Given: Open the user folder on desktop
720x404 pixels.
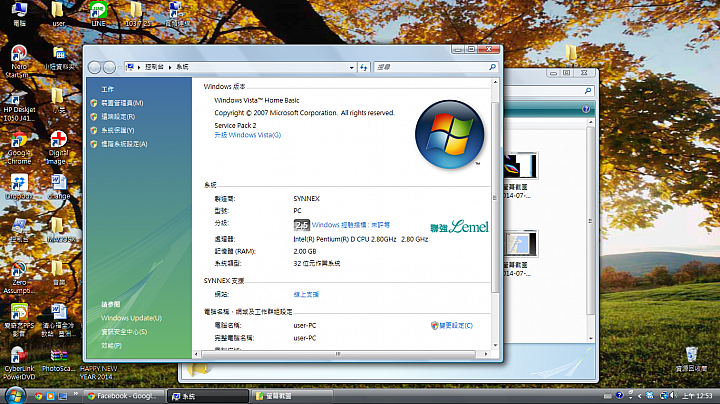Looking at the screenshot, I should pos(58,14).
